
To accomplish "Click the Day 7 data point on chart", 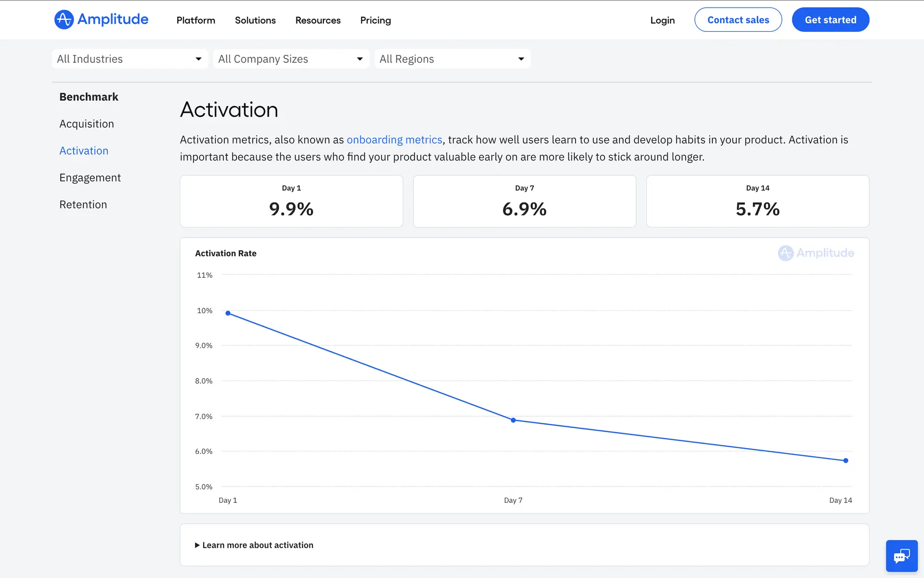I will [x=513, y=420].
